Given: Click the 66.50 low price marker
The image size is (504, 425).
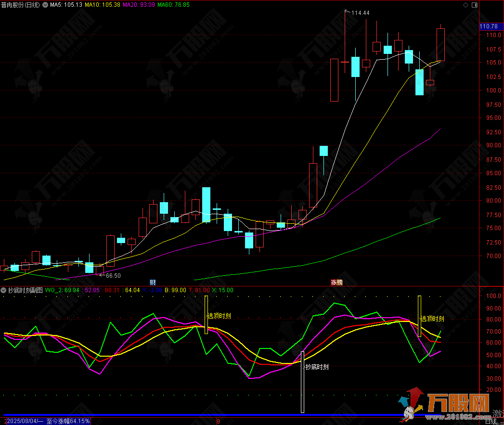Looking at the screenshot, I should (113, 275).
